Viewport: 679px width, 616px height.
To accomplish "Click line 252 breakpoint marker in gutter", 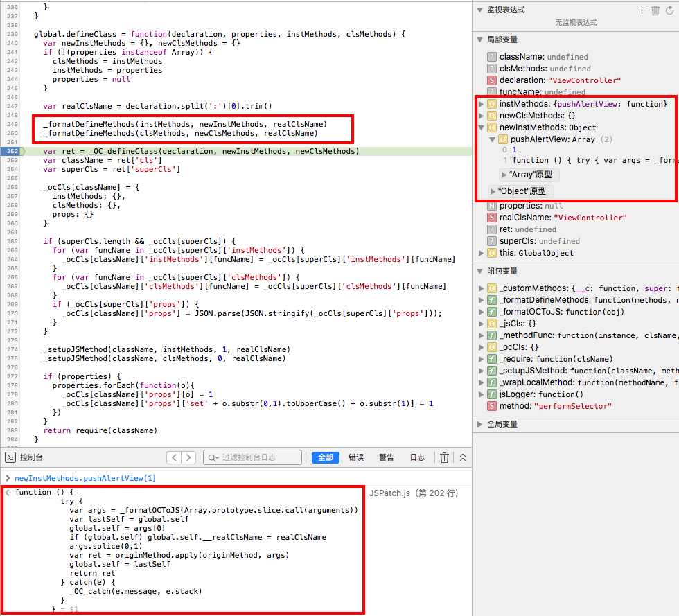I will [13, 151].
